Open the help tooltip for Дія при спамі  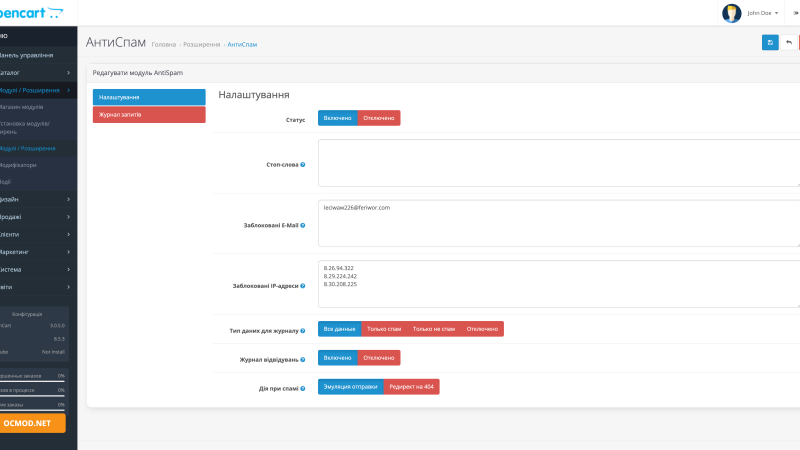pyautogui.click(x=303, y=389)
